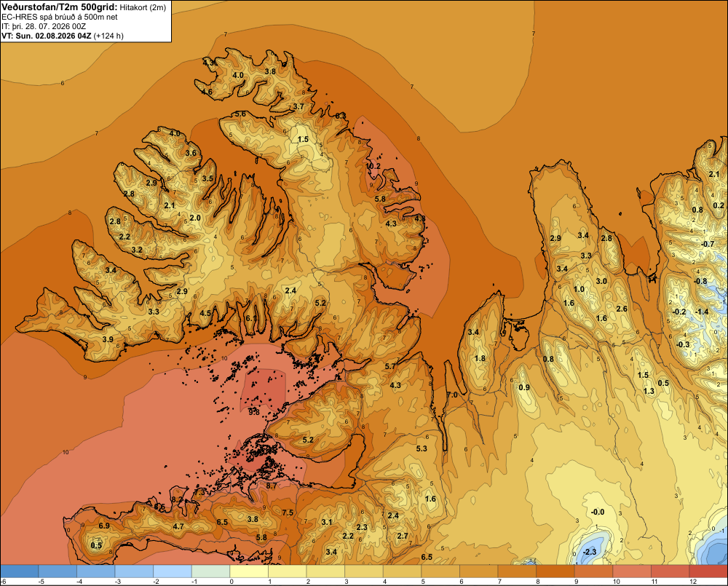Select the line 'EC-HRES spá brúuð á 500m net'
This screenshot has width=728, height=586.
tap(60, 17)
